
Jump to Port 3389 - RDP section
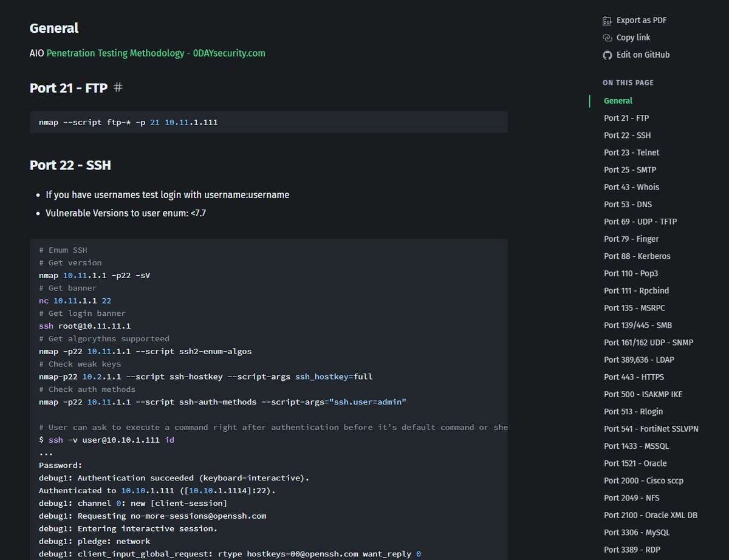tap(632, 549)
